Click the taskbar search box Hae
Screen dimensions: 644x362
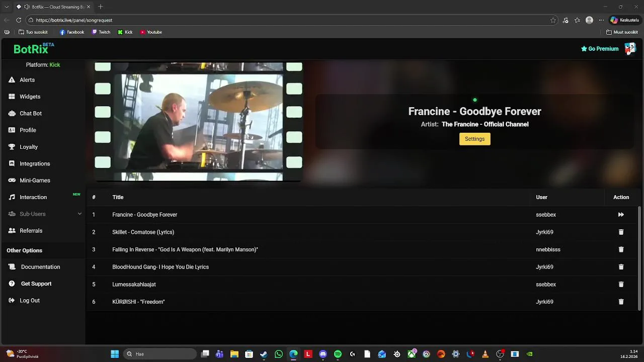click(x=160, y=354)
